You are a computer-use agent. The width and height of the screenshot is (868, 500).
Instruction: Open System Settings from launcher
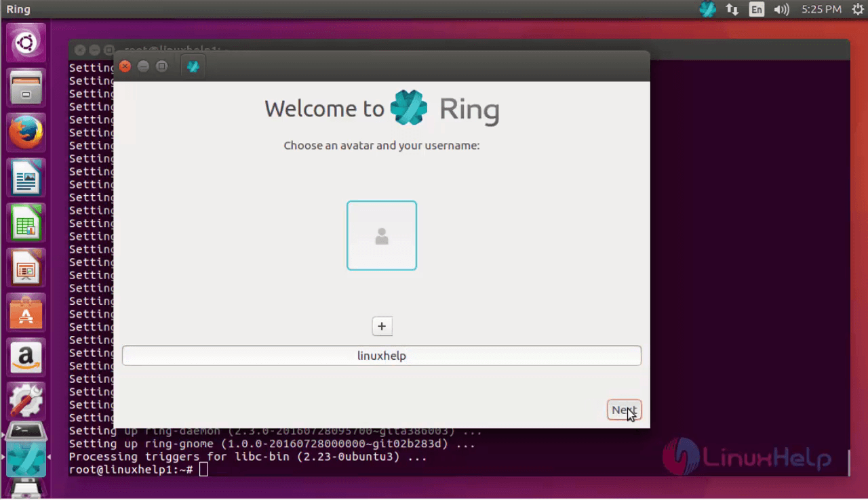point(26,402)
